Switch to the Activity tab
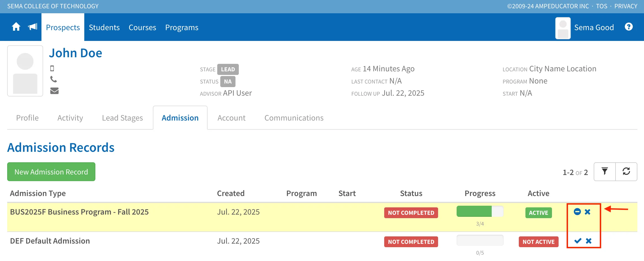 tap(70, 118)
